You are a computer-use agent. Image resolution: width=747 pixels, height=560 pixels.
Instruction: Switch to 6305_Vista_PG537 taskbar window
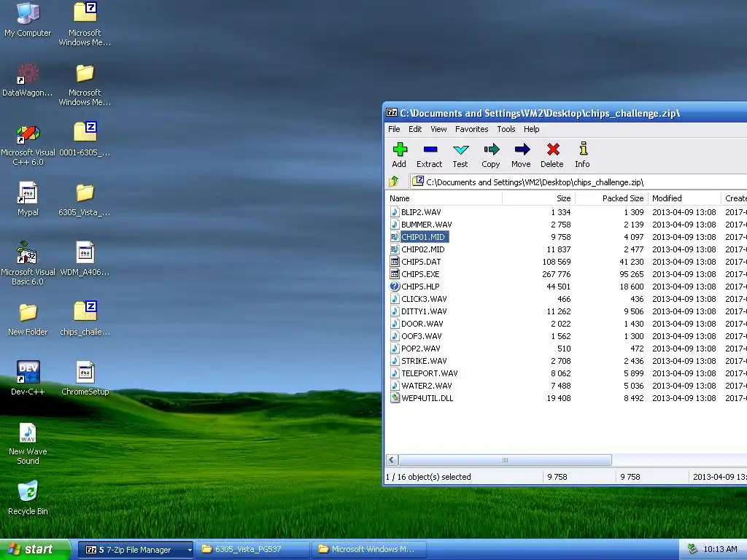point(253,550)
